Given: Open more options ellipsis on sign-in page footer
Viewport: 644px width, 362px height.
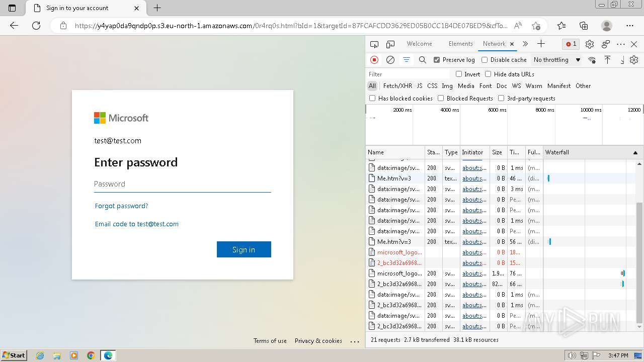Looking at the screenshot, I should click(x=355, y=341).
